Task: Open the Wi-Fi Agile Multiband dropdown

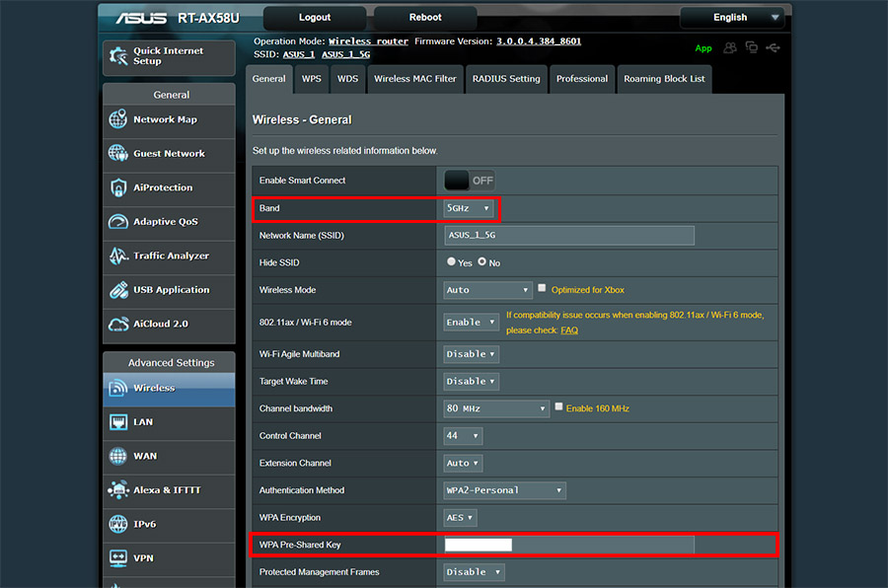Action: (x=472, y=354)
